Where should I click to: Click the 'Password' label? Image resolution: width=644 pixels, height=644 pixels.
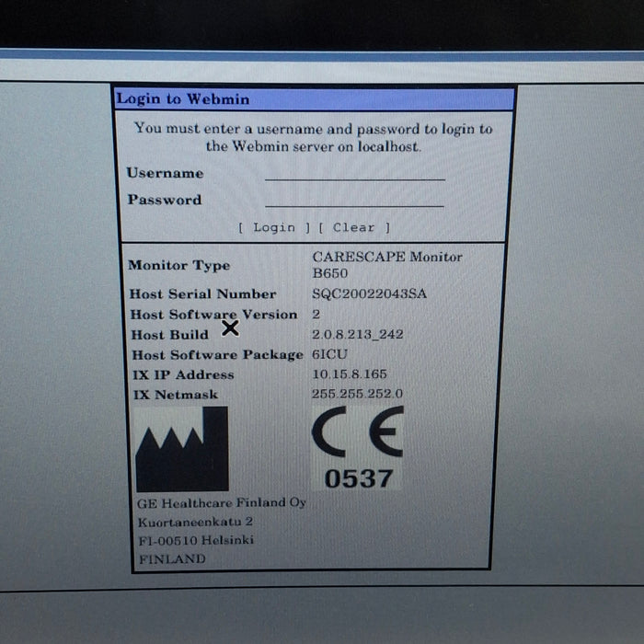click(165, 200)
